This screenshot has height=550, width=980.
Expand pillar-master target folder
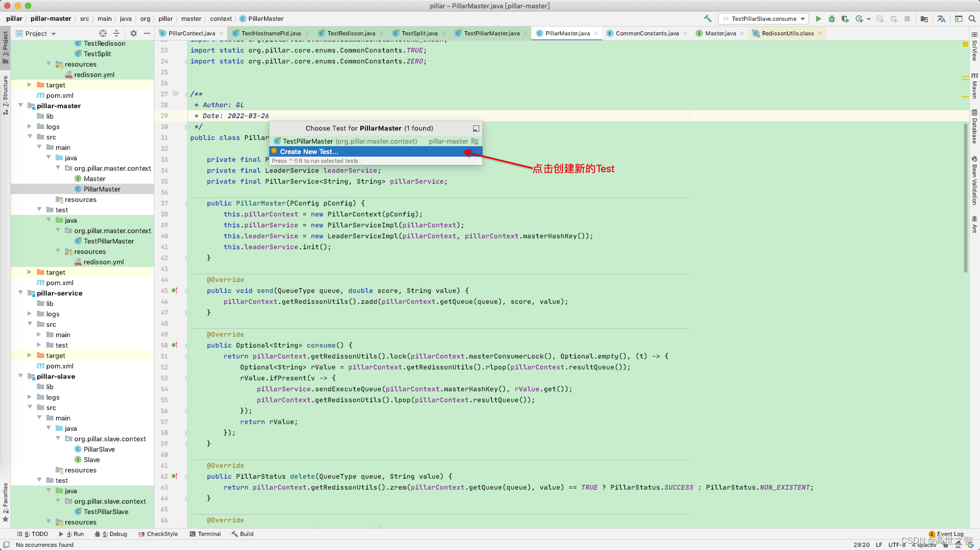pyautogui.click(x=30, y=272)
